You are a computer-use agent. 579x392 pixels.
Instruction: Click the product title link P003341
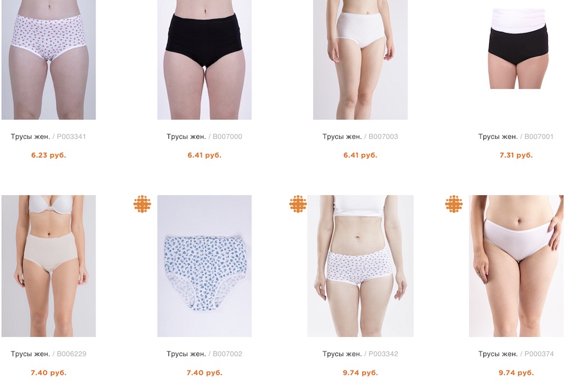(49, 137)
